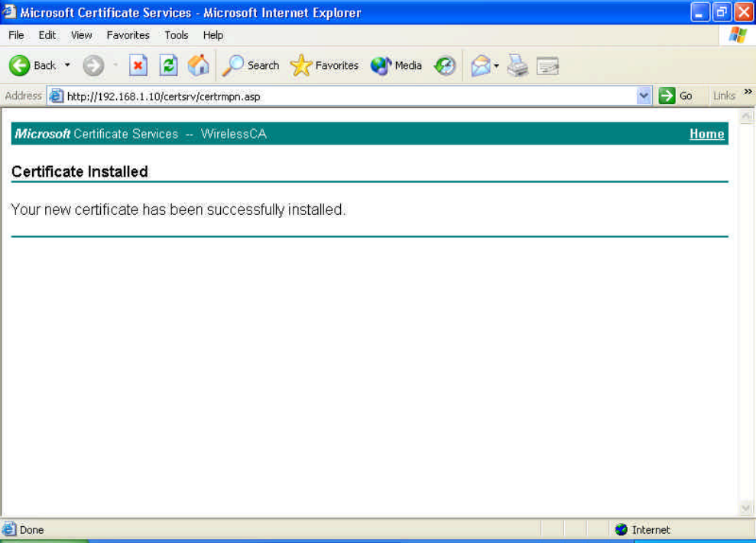Screen dimensions: 756x543
Task: Minimize the Internet Explorer window
Action: (x=699, y=12)
